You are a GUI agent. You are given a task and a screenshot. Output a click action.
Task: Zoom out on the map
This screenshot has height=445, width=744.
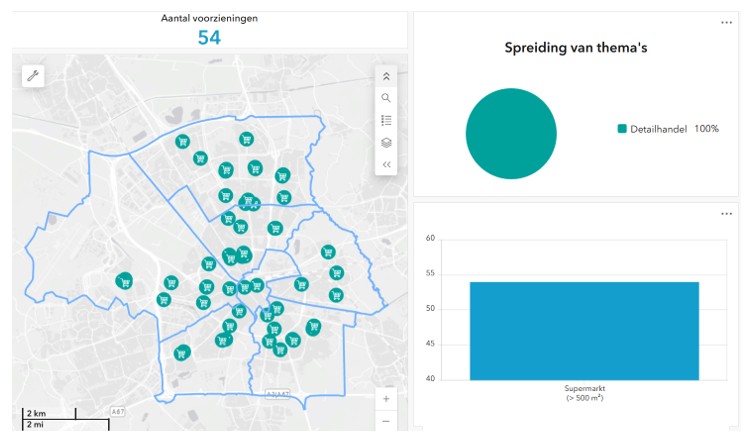386,421
